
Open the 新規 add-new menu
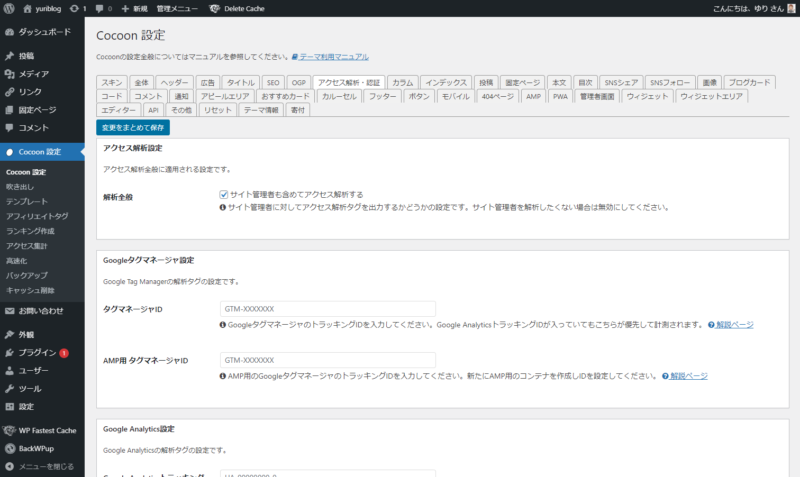(x=134, y=9)
